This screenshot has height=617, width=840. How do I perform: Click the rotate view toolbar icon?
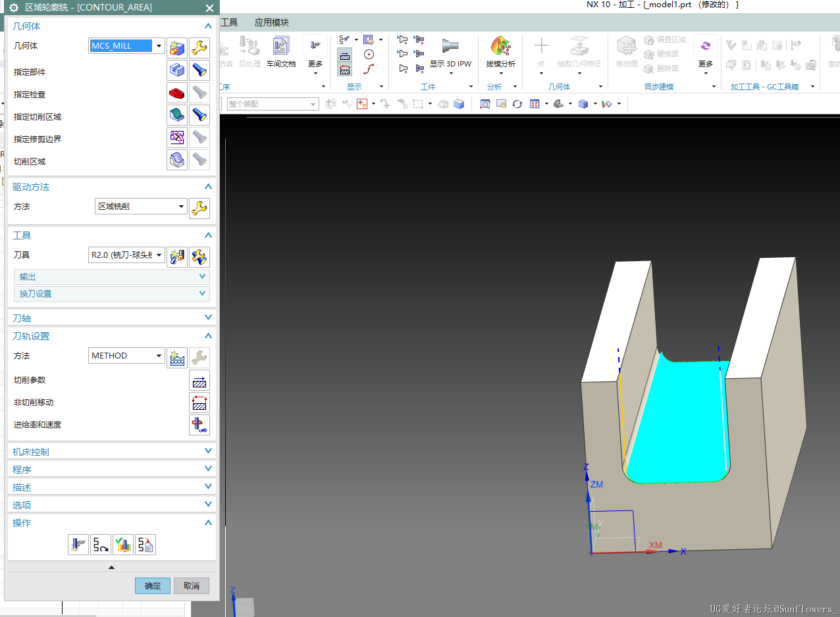[x=517, y=104]
